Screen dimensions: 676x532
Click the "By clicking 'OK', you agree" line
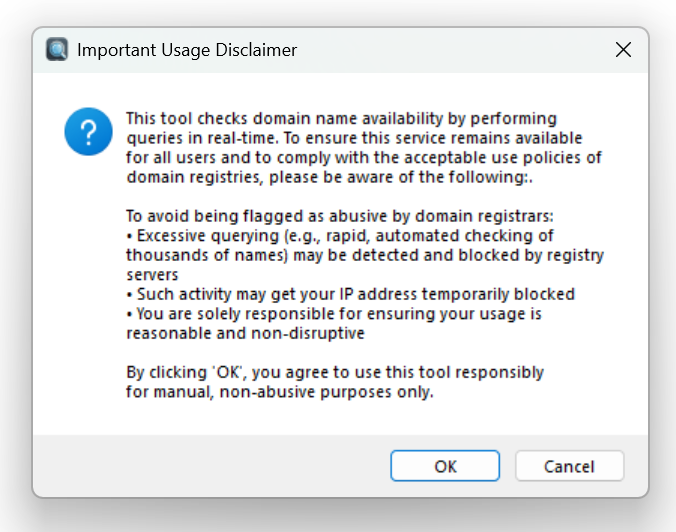point(335,372)
